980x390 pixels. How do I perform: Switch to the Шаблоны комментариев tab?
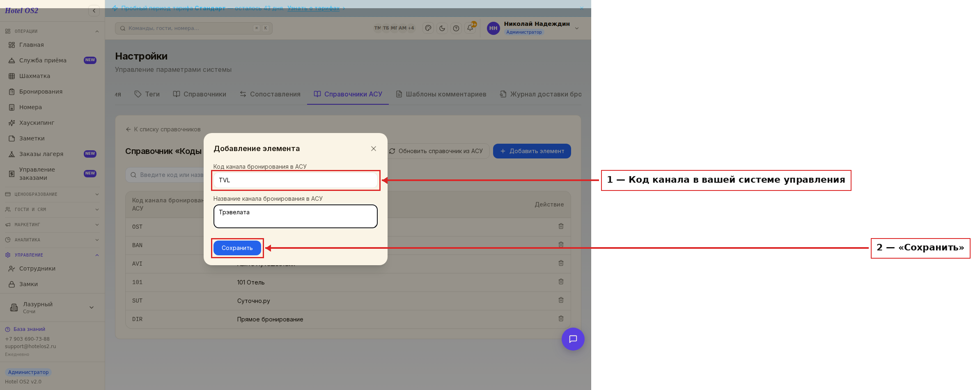coord(441,94)
